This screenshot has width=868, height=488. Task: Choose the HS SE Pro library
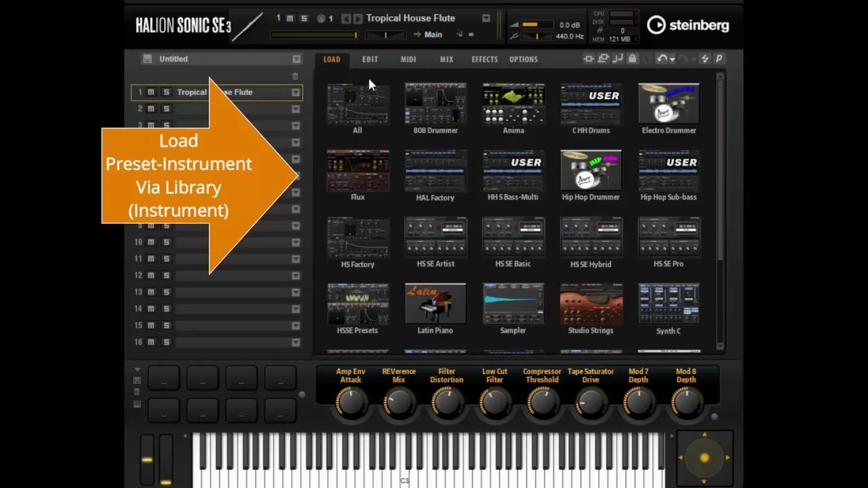(669, 237)
